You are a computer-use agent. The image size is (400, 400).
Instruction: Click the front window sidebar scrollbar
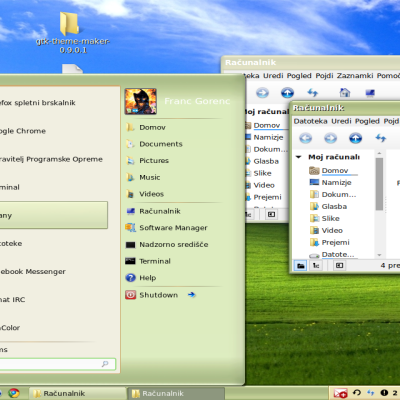pos(379,184)
